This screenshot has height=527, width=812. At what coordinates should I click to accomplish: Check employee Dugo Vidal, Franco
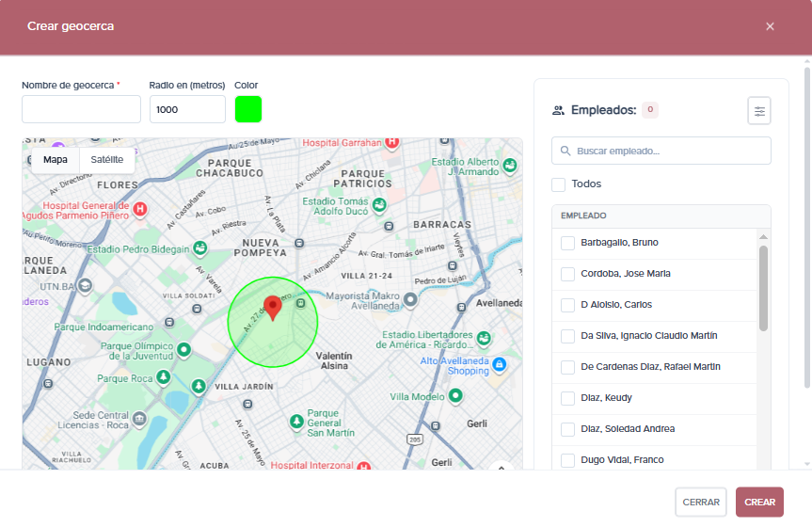click(567, 461)
